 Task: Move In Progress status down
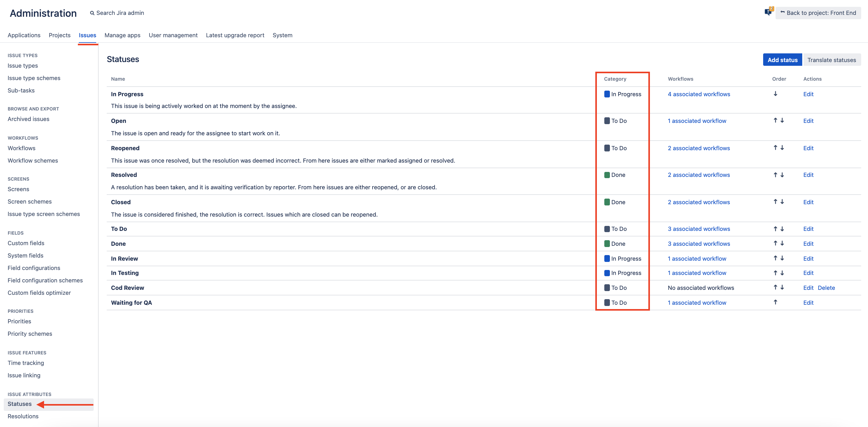tap(775, 94)
